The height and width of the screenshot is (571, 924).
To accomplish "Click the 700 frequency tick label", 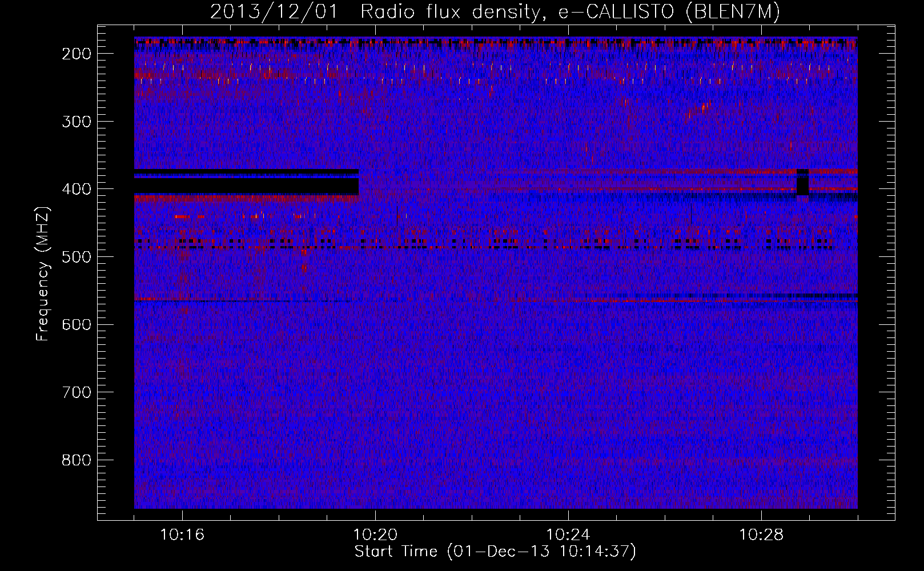I will (x=76, y=392).
